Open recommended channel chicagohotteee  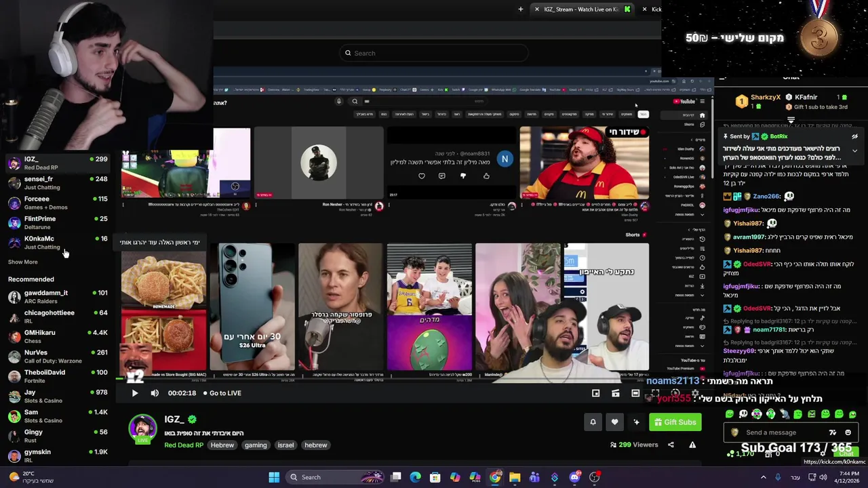58,317
